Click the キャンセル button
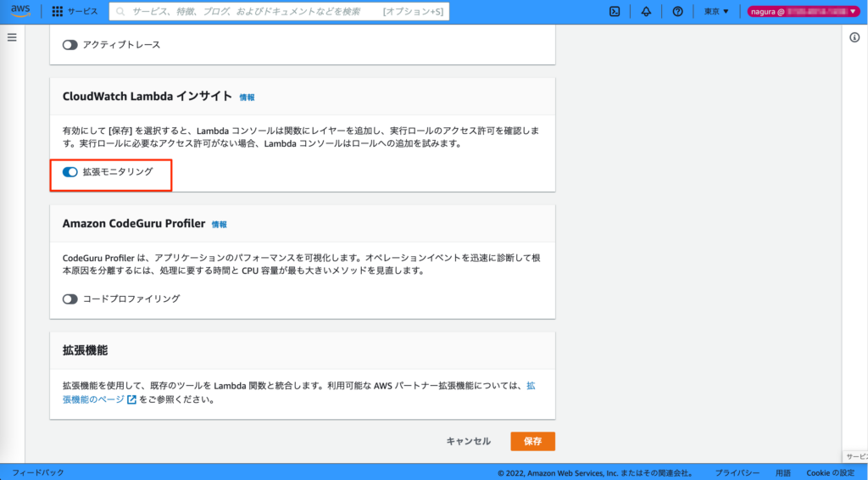This screenshot has width=868, height=480. pos(468,441)
